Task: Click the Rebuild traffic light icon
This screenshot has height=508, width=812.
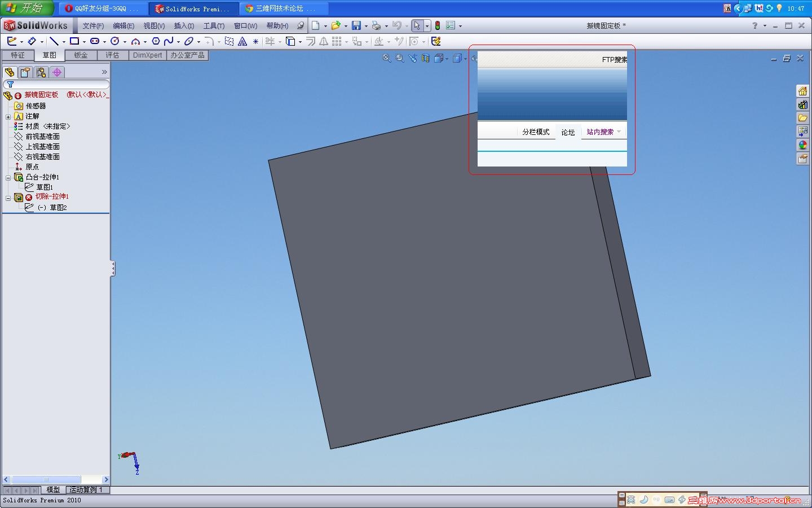Action: 437,25
